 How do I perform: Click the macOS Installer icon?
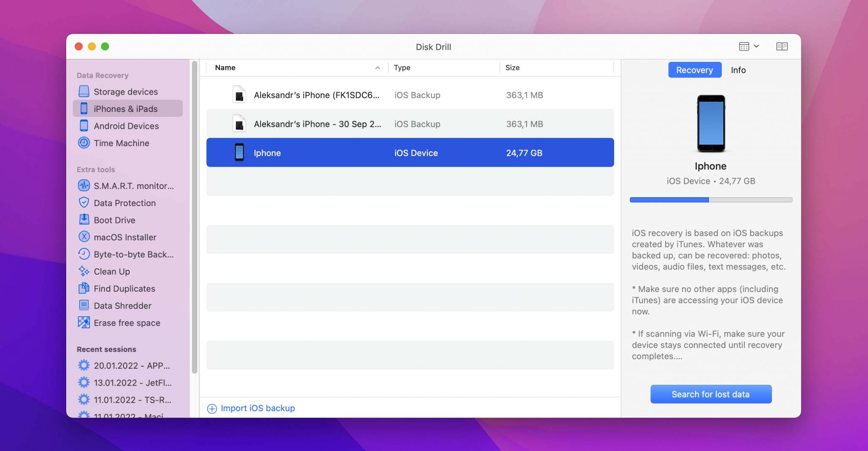coord(84,237)
